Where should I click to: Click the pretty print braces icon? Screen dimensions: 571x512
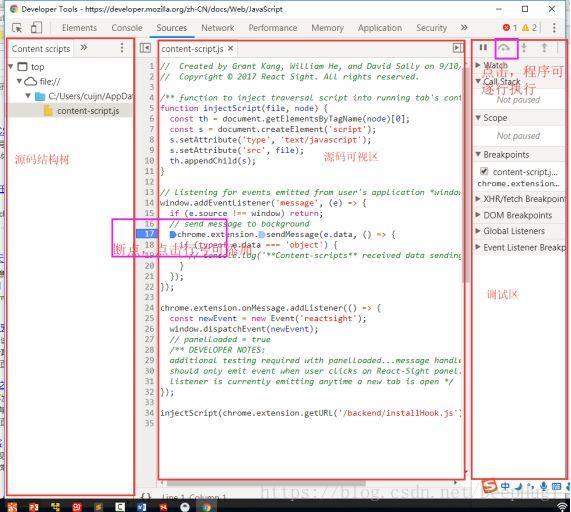tap(146, 497)
